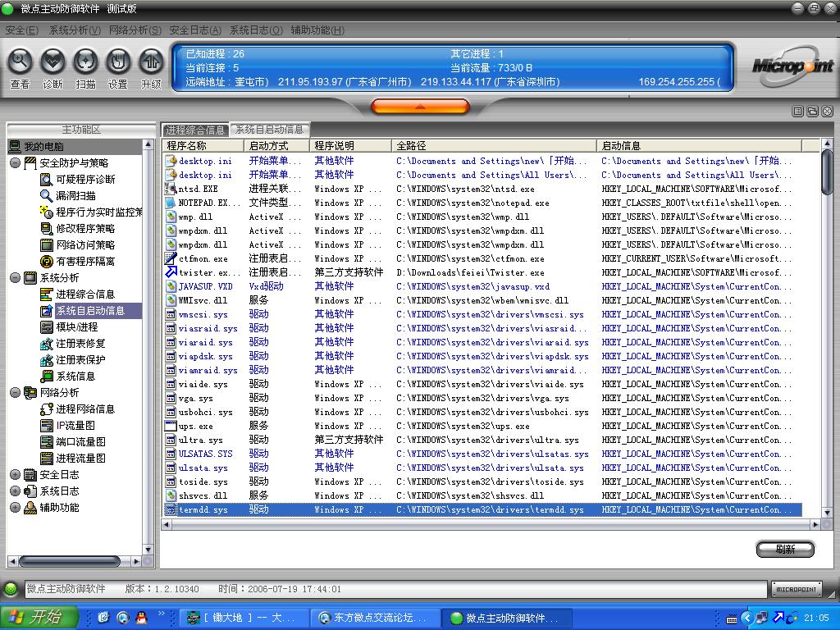The height and width of the screenshot is (630, 840).
Task: Open the 安全日志(A) menu
Action: click(x=195, y=30)
